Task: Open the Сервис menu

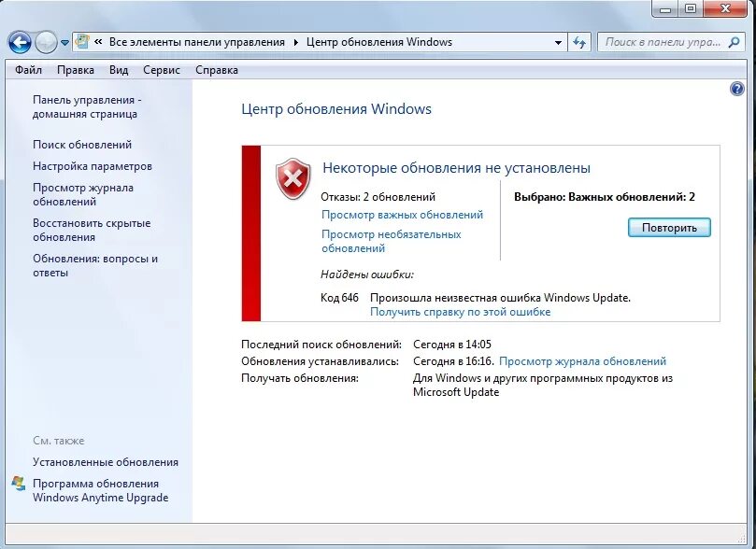Action: [x=162, y=70]
